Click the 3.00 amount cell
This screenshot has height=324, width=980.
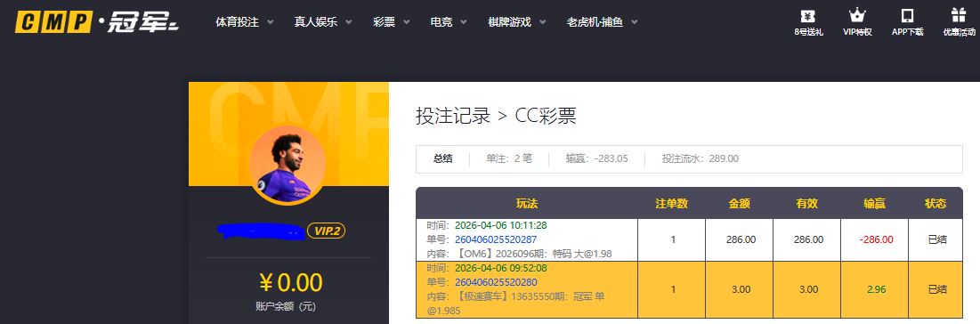tap(741, 289)
